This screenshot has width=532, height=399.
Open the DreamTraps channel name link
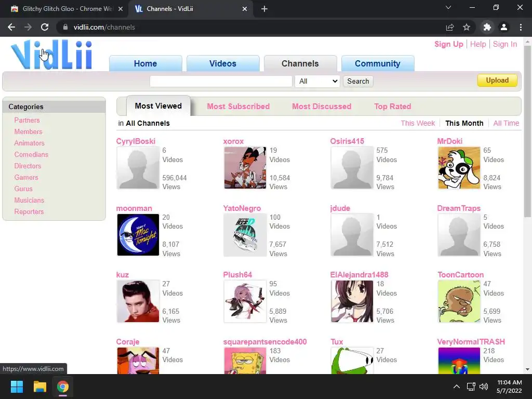point(459,208)
